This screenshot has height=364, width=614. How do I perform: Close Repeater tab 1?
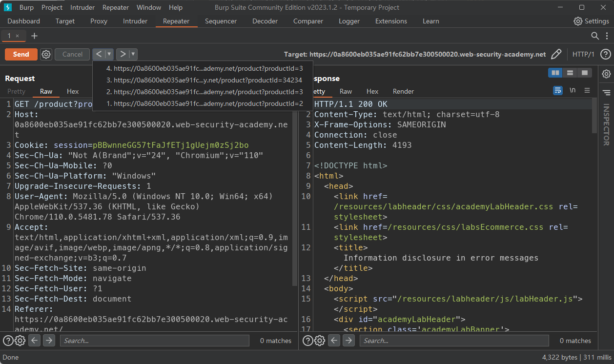17,36
